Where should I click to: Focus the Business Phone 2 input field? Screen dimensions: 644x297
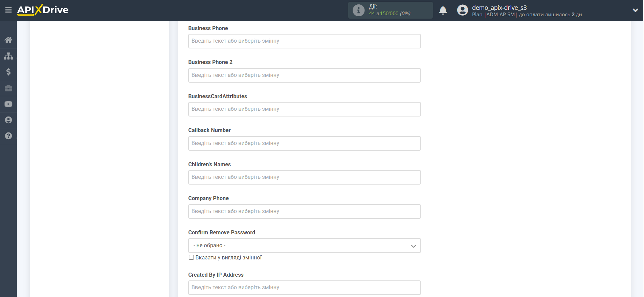[304, 75]
